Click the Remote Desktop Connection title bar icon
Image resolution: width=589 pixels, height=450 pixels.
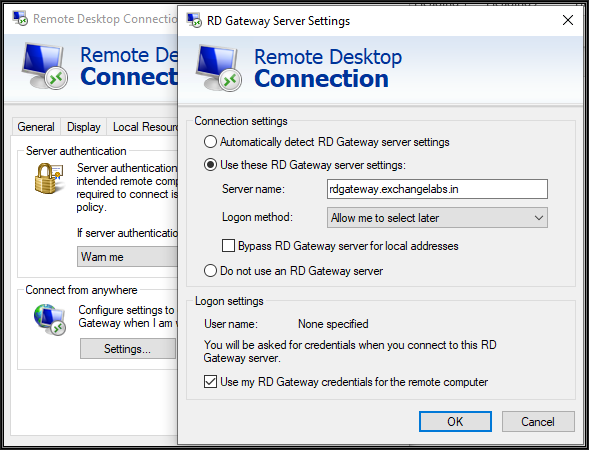20,18
